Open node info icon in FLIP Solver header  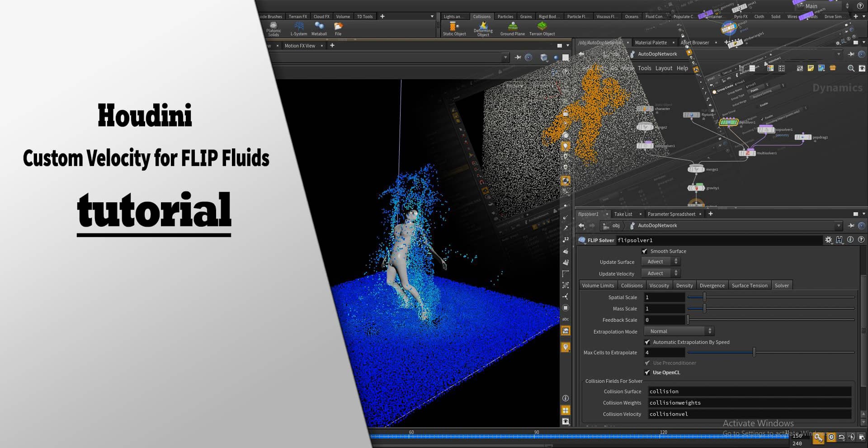click(x=850, y=240)
